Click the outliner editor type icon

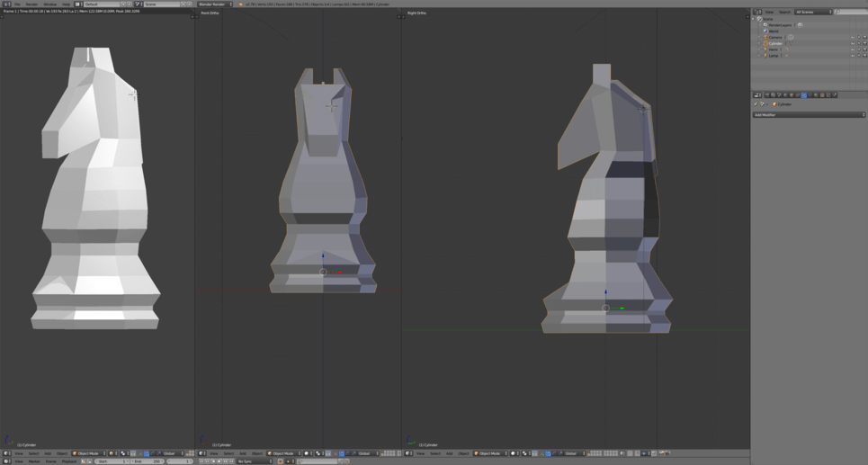pos(756,12)
